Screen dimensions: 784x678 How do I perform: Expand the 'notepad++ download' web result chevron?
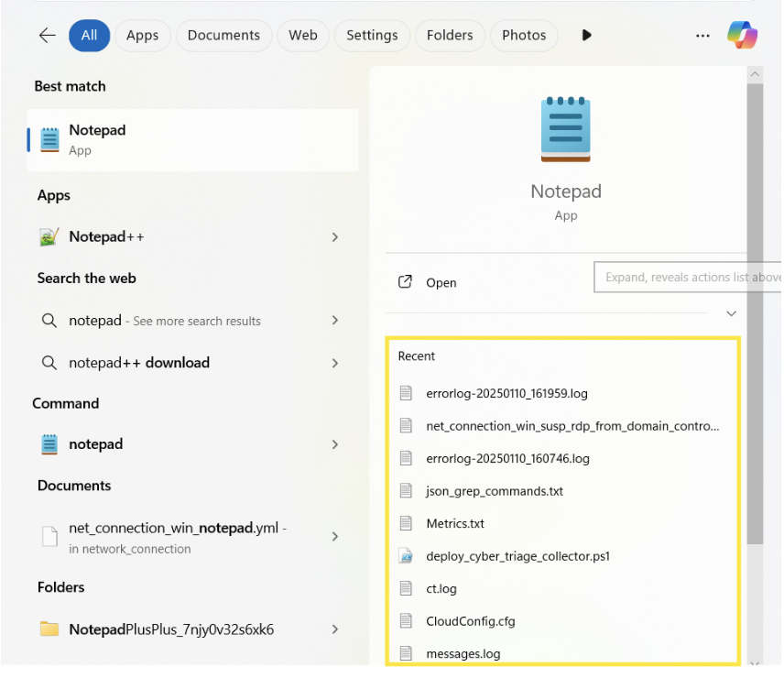[x=335, y=364]
